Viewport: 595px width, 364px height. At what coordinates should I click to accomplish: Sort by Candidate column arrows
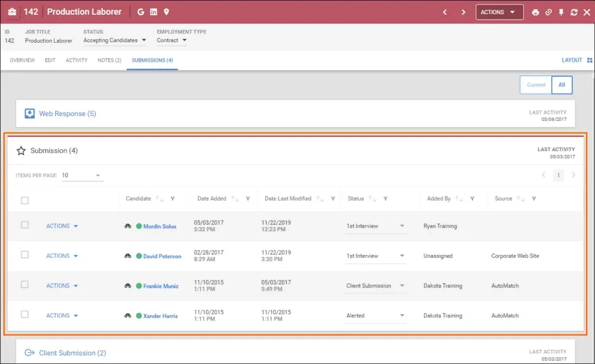(160, 199)
